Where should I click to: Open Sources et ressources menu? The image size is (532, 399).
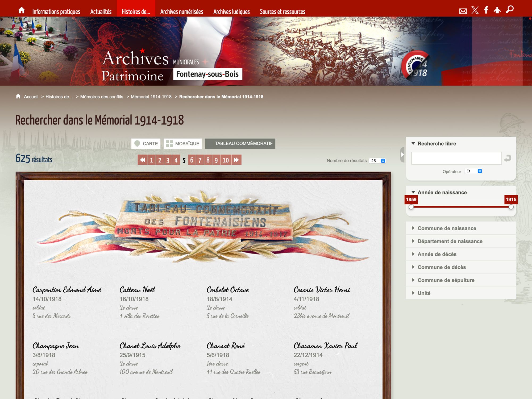(282, 11)
